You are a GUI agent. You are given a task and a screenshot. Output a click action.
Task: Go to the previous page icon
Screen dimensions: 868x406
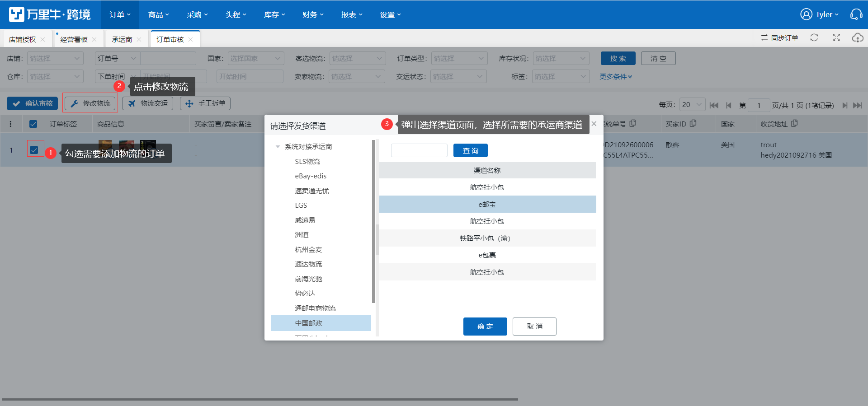pos(728,105)
